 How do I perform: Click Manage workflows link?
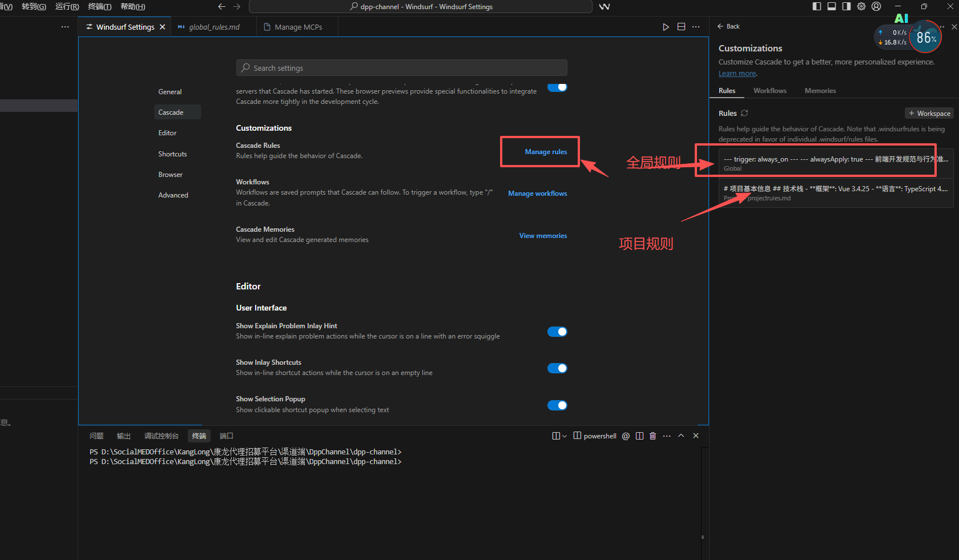coord(538,194)
